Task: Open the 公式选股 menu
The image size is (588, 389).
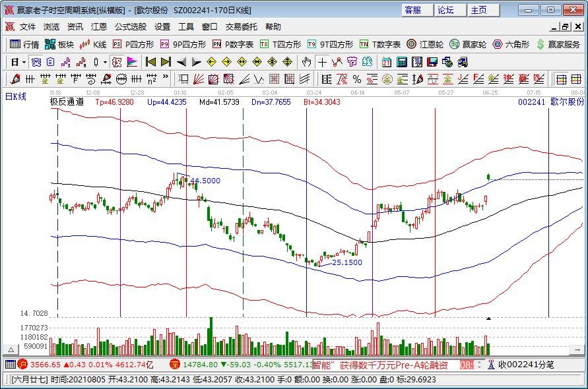Action: pyautogui.click(x=131, y=27)
